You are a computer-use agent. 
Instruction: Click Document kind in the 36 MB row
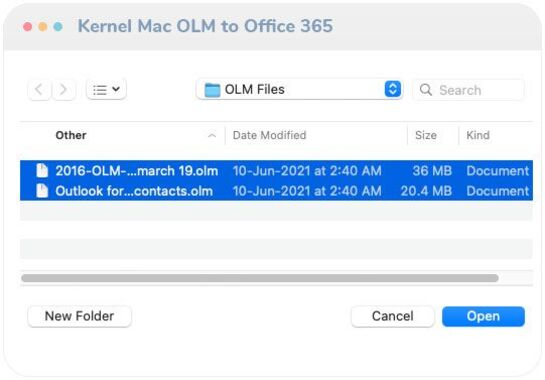[x=498, y=171]
